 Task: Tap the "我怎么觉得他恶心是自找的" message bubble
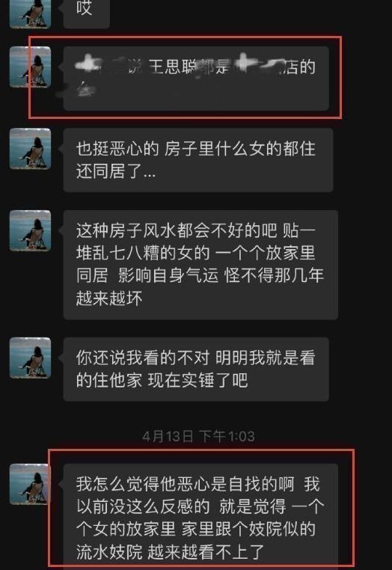(200, 517)
